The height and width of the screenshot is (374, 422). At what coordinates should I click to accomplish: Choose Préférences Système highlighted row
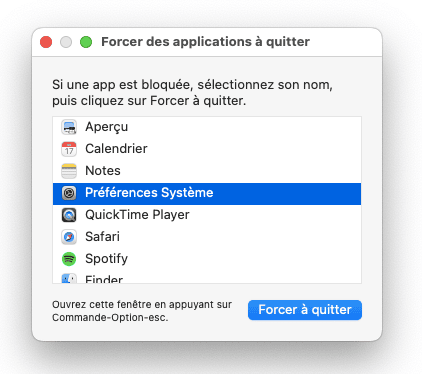pyautogui.click(x=207, y=194)
